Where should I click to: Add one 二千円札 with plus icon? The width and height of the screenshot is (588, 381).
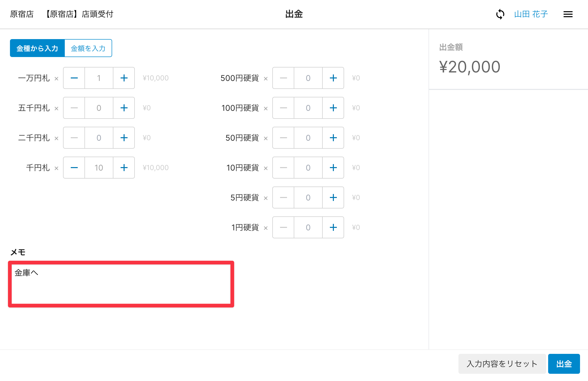(x=124, y=138)
